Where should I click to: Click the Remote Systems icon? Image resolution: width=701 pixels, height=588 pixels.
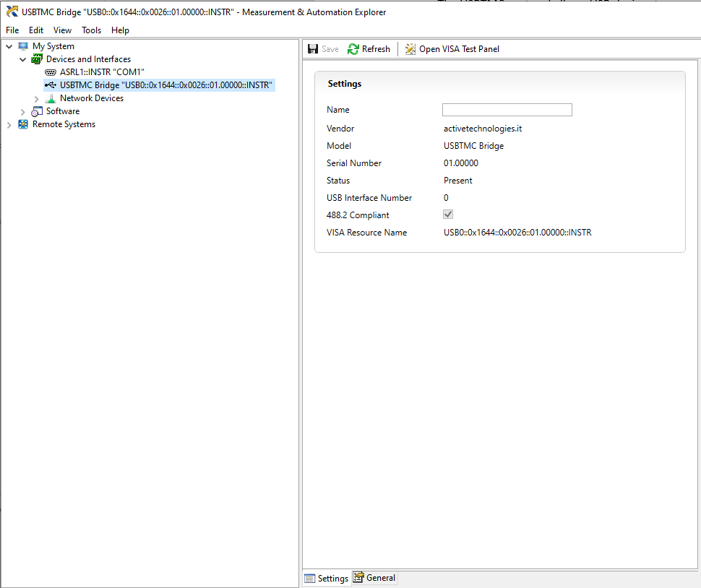coord(23,124)
